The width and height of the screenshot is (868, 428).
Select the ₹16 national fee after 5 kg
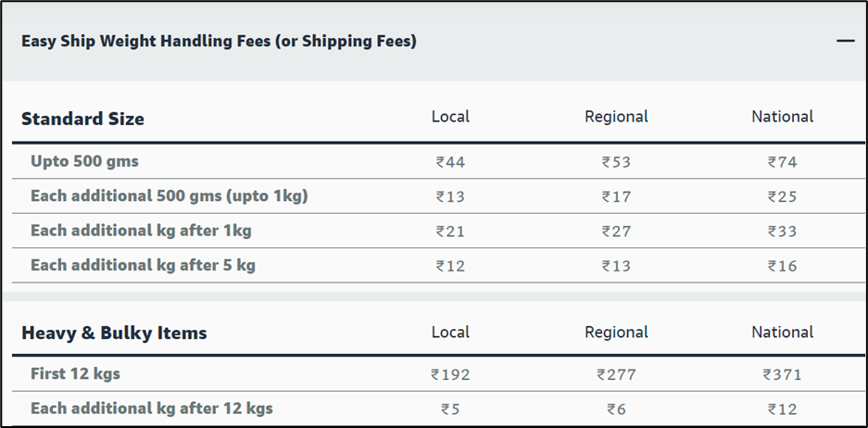pos(782,266)
